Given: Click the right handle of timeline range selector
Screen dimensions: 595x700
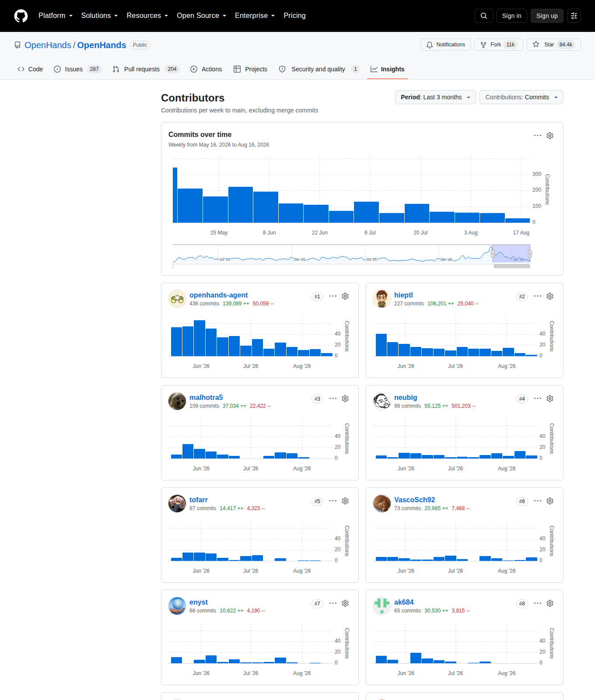Looking at the screenshot, I should [530, 254].
